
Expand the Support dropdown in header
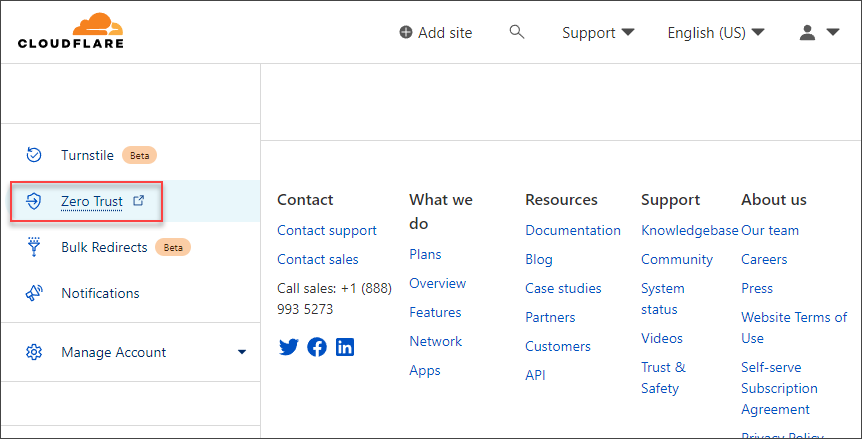pos(598,32)
